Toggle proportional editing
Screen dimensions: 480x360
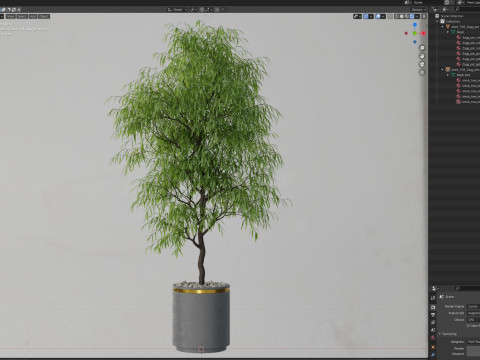tap(217, 10)
